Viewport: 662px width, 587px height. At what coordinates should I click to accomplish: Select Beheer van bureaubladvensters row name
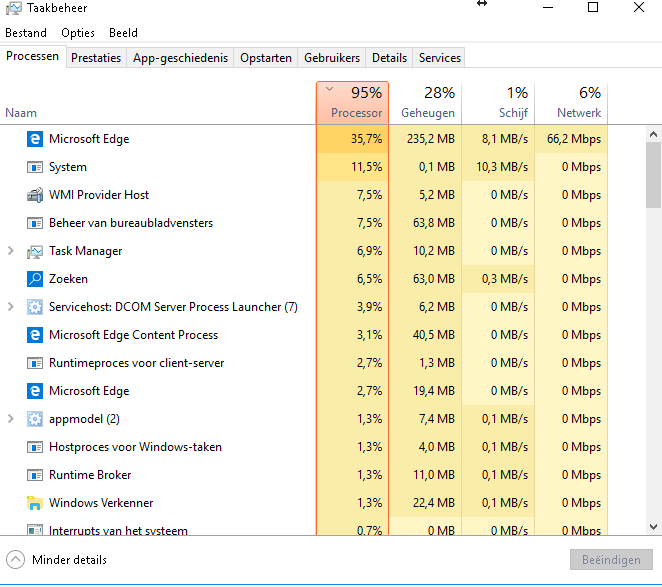131,223
